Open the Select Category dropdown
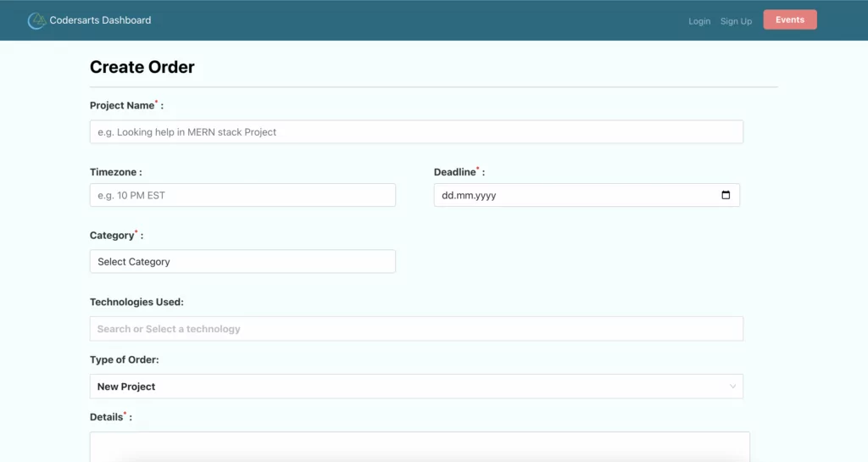This screenshot has height=462, width=868. [242, 261]
